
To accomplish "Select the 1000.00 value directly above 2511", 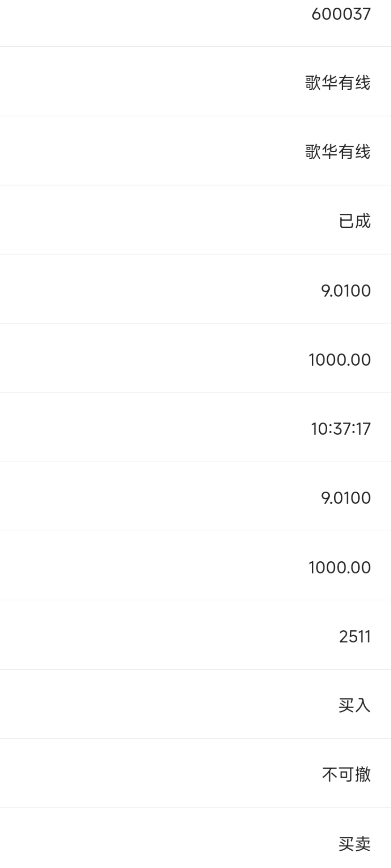I will point(340,567).
